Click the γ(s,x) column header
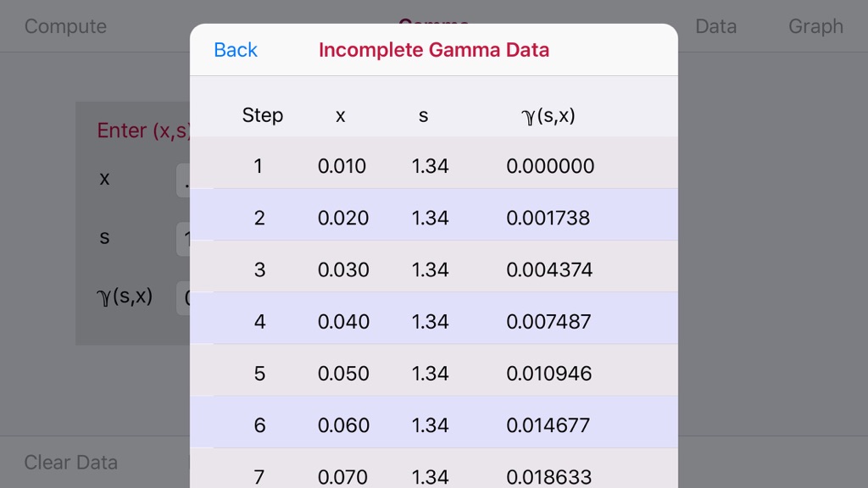This screenshot has width=868, height=488. [548, 115]
